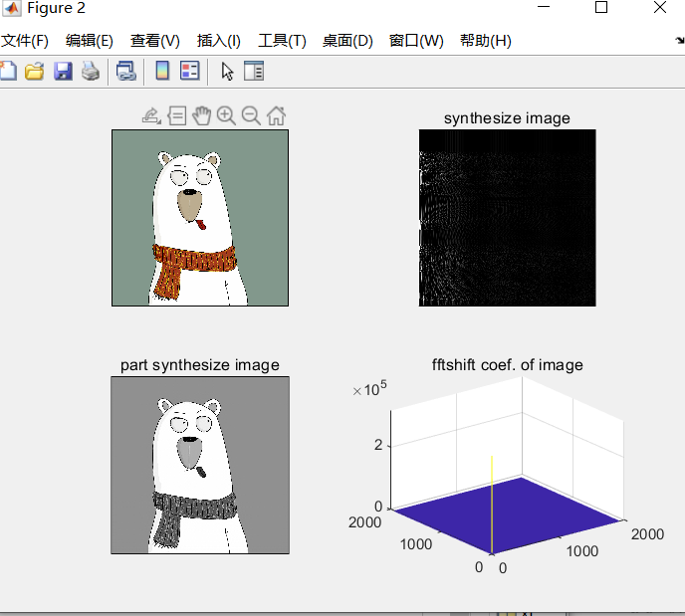Click the 'synthesize image' title text
The width and height of the screenshot is (685, 616).
click(507, 117)
